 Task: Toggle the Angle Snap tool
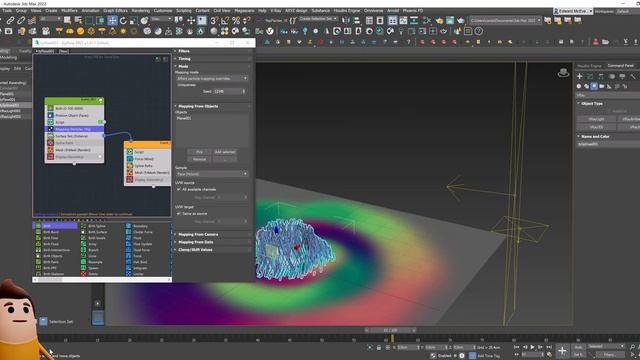point(225,20)
